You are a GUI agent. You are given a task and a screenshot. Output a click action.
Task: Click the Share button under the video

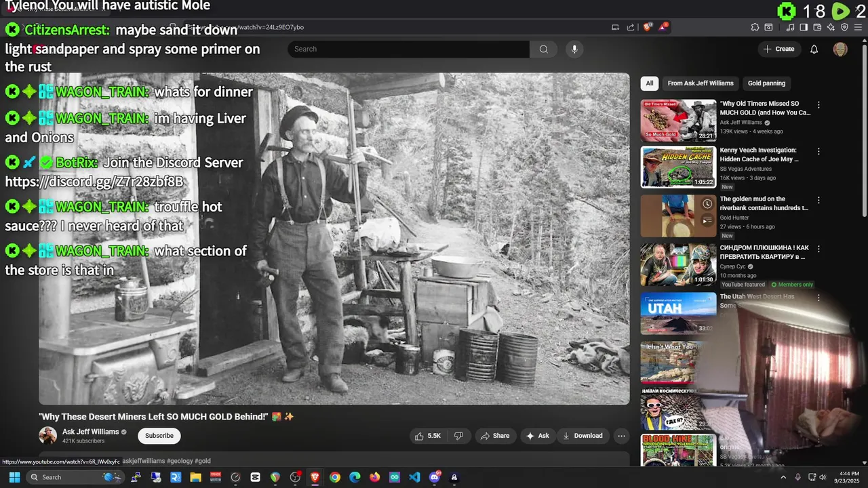pos(495,436)
